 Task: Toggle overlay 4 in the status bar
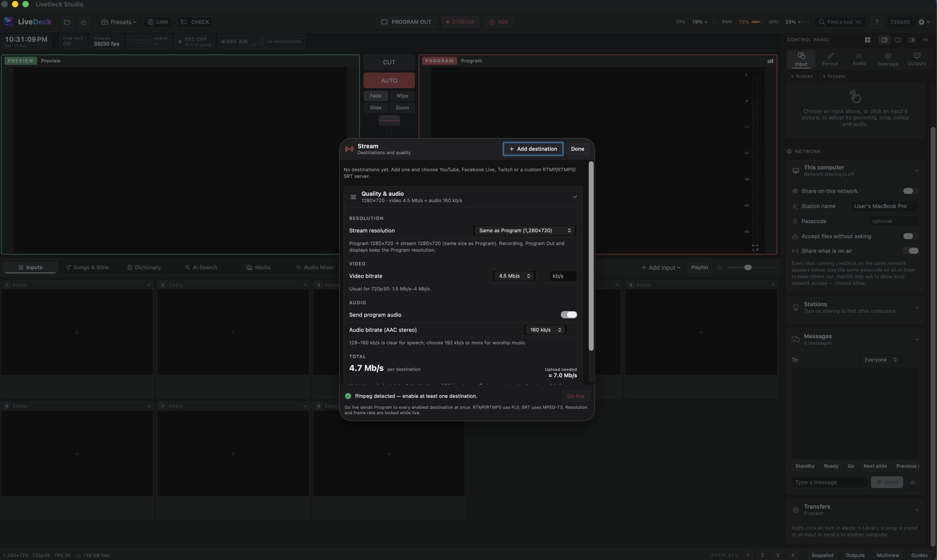tap(792, 555)
